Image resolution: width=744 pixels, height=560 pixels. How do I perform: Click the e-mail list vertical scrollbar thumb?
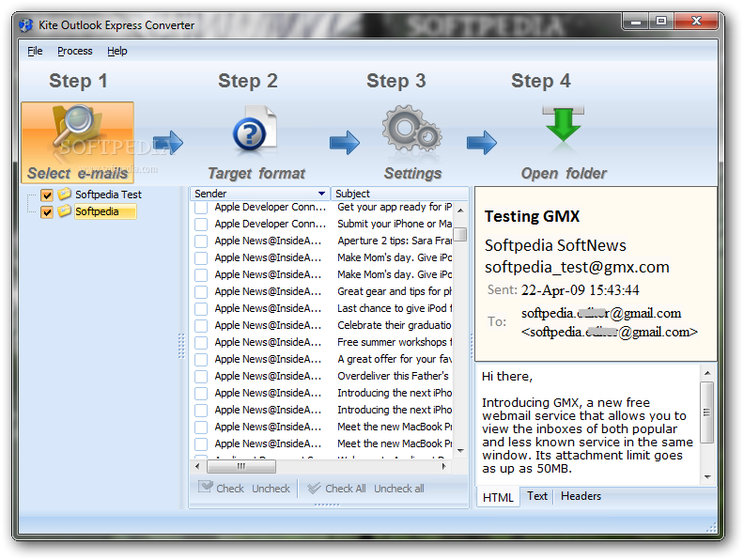point(459,235)
